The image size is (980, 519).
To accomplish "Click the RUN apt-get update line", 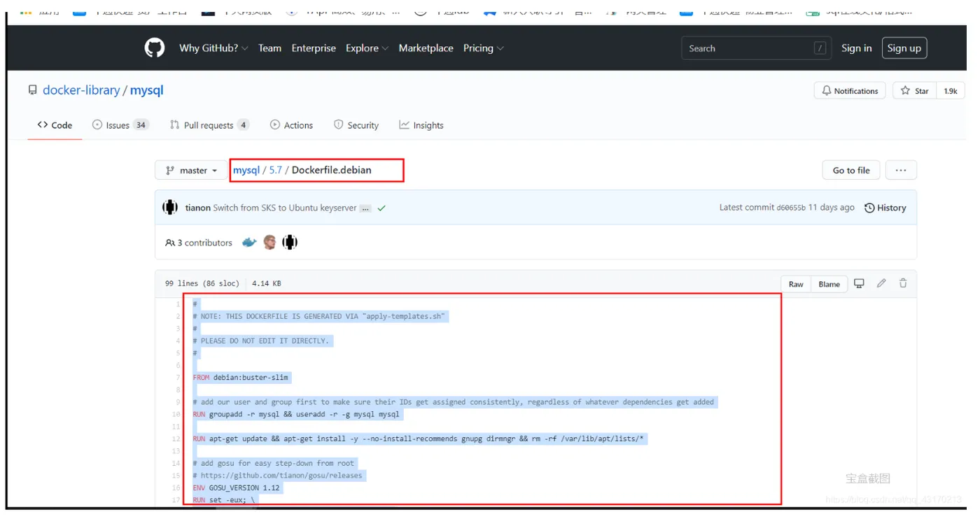I will tap(421, 439).
